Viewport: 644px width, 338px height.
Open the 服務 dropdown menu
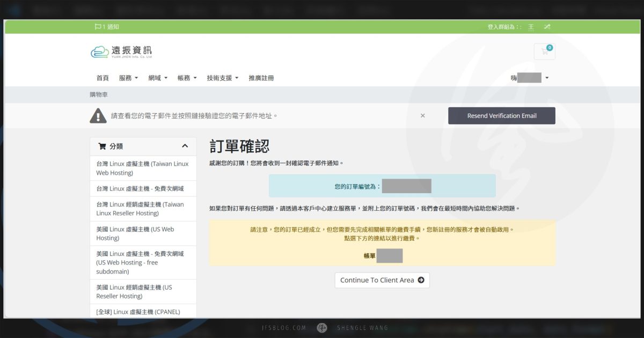[x=128, y=77]
